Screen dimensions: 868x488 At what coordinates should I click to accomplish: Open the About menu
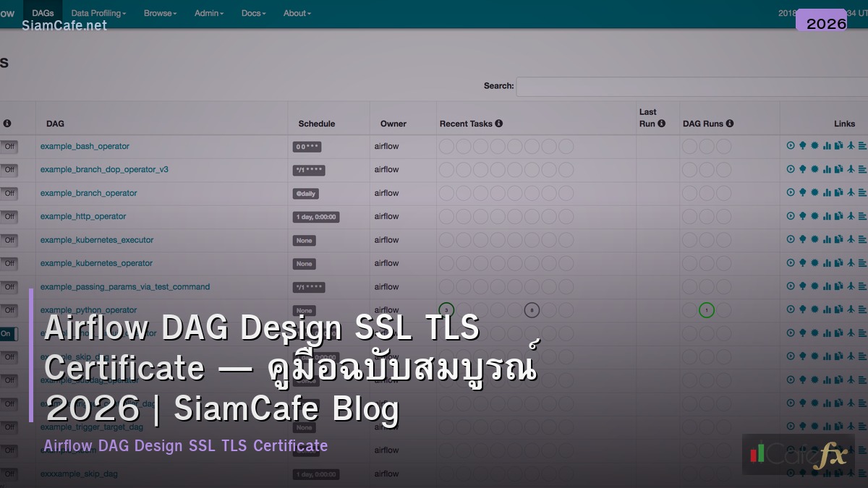coord(296,12)
